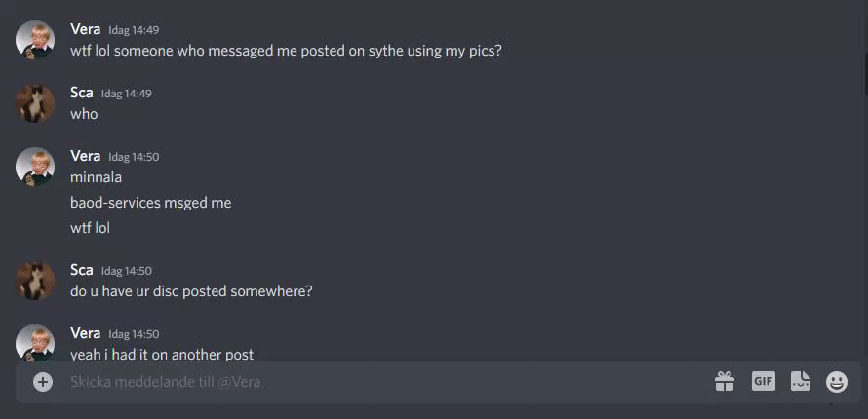Viewport: 868px width, 419px height.
Task: Open the sticker picker
Action: [801, 381]
